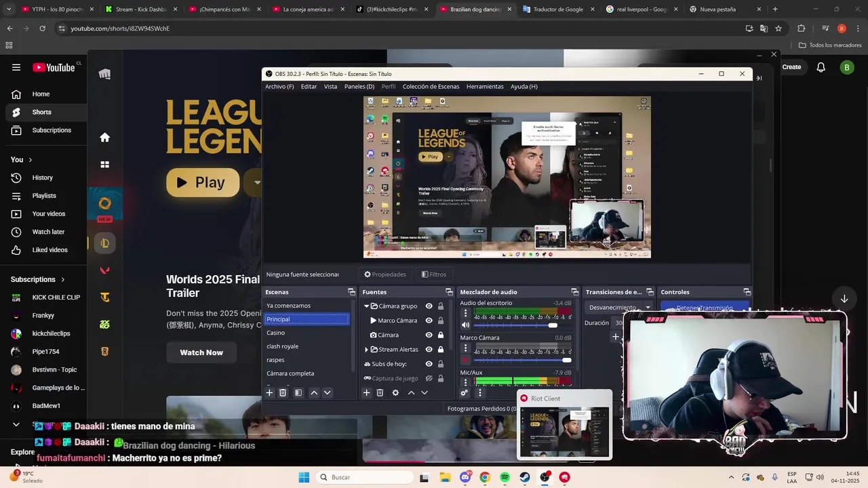Select Casino scene in Escenas
This screenshot has height=488, width=868.
pos(307,333)
